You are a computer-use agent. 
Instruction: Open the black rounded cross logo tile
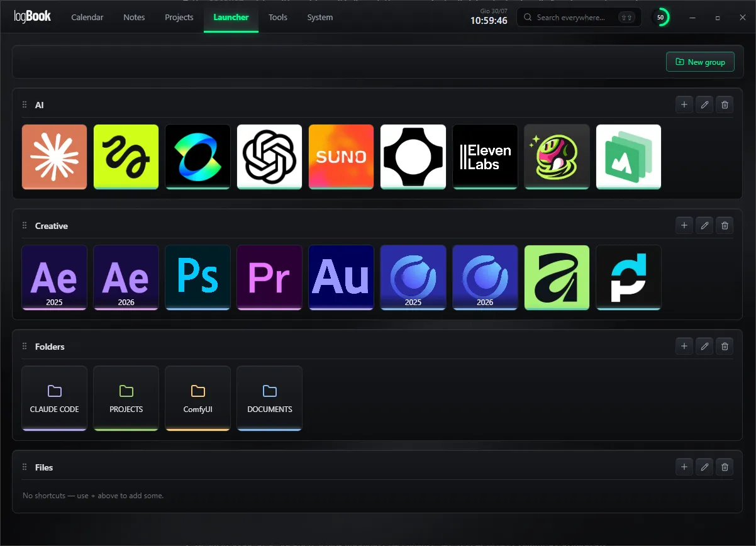pos(413,157)
